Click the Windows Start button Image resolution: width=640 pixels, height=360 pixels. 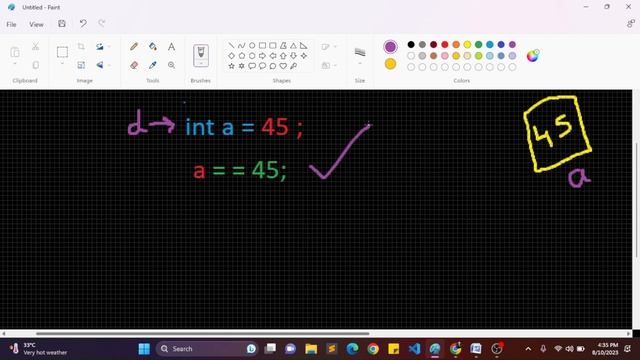coord(144,349)
